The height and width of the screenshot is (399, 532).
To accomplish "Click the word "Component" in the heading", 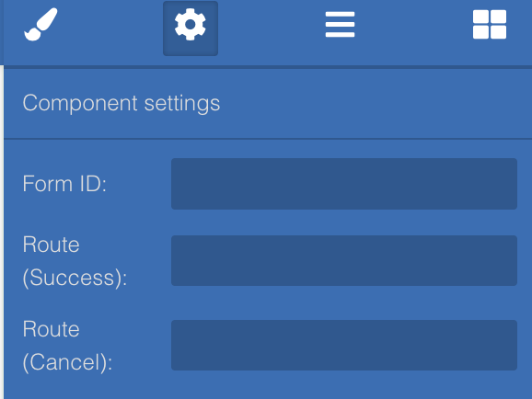I will [x=80, y=103].
